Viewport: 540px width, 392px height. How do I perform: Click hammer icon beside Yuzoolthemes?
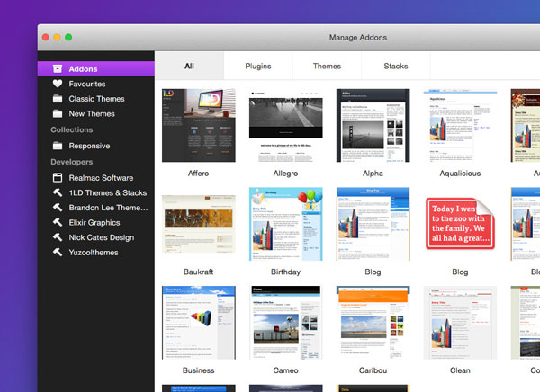click(x=58, y=253)
